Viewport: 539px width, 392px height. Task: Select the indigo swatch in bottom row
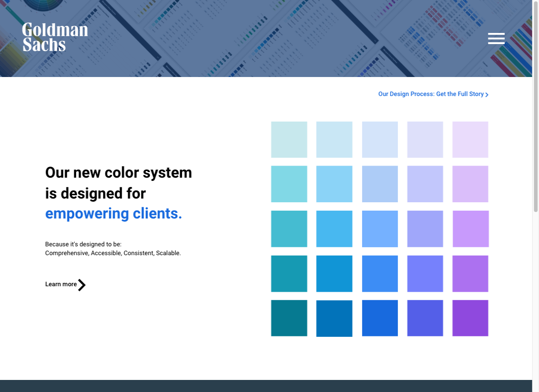coord(425,318)
